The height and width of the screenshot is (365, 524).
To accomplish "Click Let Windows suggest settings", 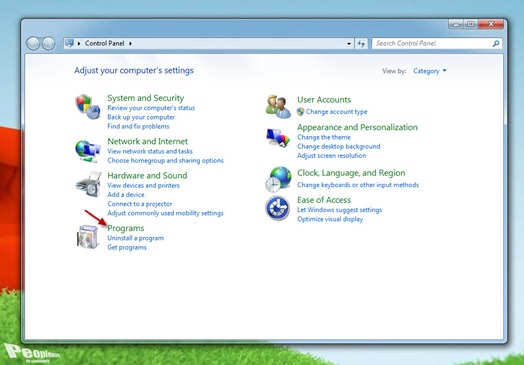I will tap(340, 210).
